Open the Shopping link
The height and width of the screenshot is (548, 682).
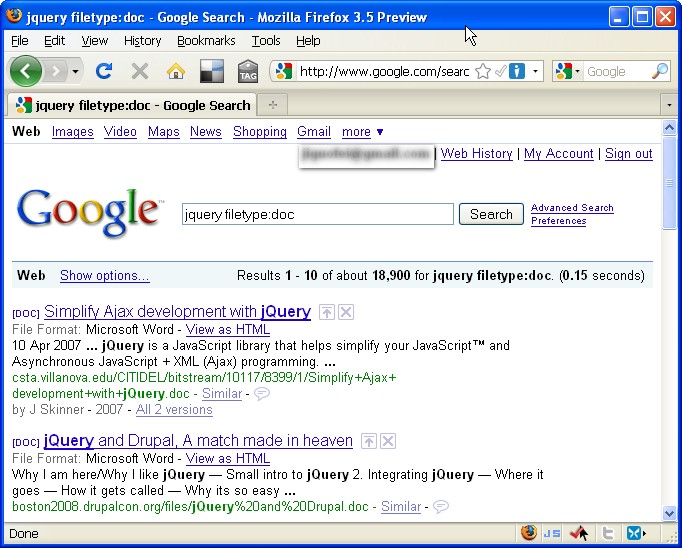pos(260,131)
